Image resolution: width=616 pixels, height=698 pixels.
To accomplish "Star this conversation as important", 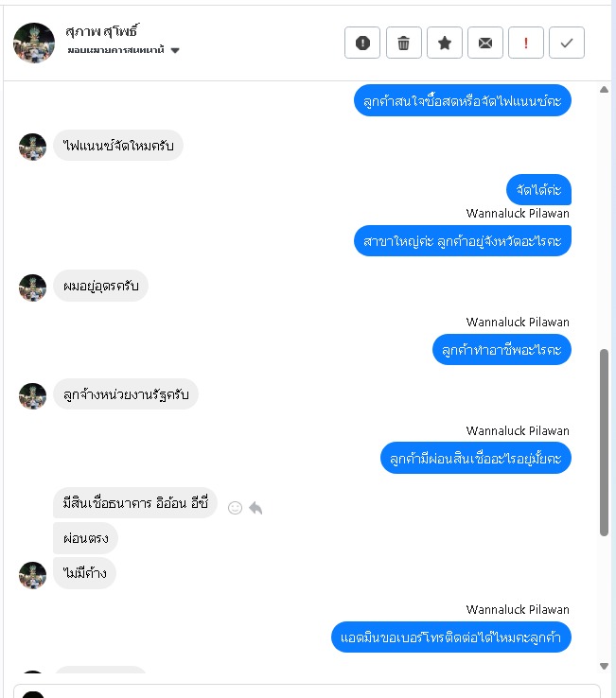I will click(445, 43).
